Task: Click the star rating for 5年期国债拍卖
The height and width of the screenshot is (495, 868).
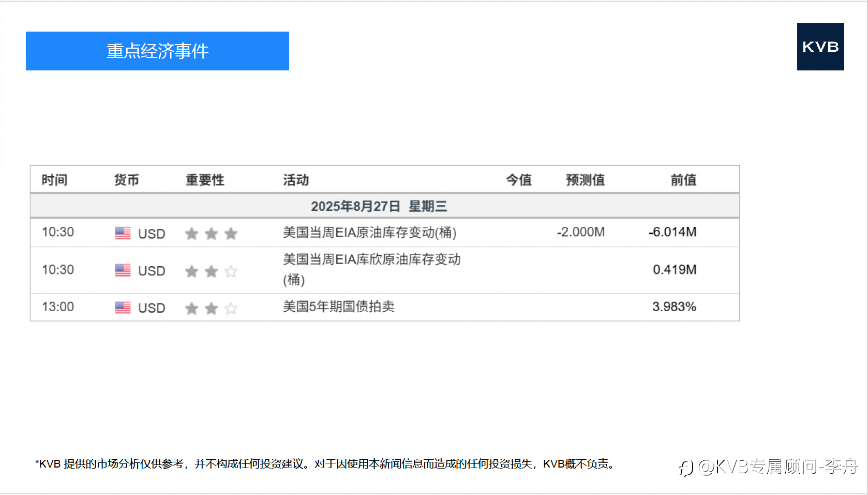Action: [x=211, y=308]
